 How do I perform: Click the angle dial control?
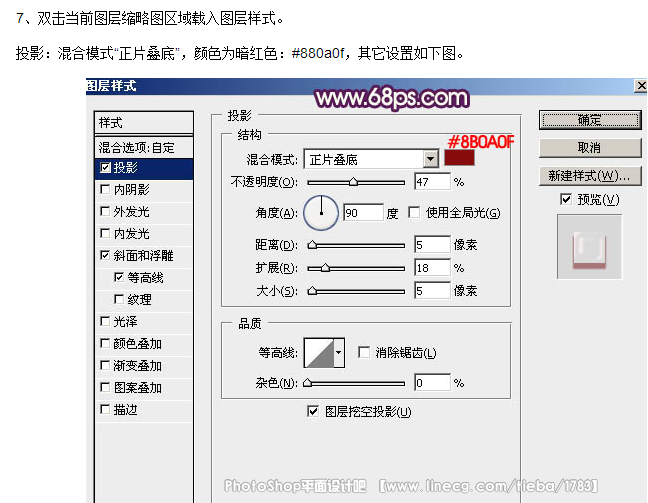(322, 211)
